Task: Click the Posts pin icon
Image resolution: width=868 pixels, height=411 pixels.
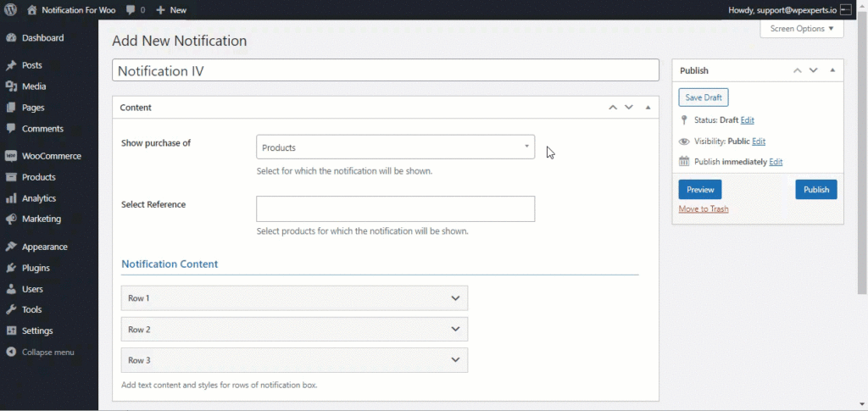Action: [11, 65]
